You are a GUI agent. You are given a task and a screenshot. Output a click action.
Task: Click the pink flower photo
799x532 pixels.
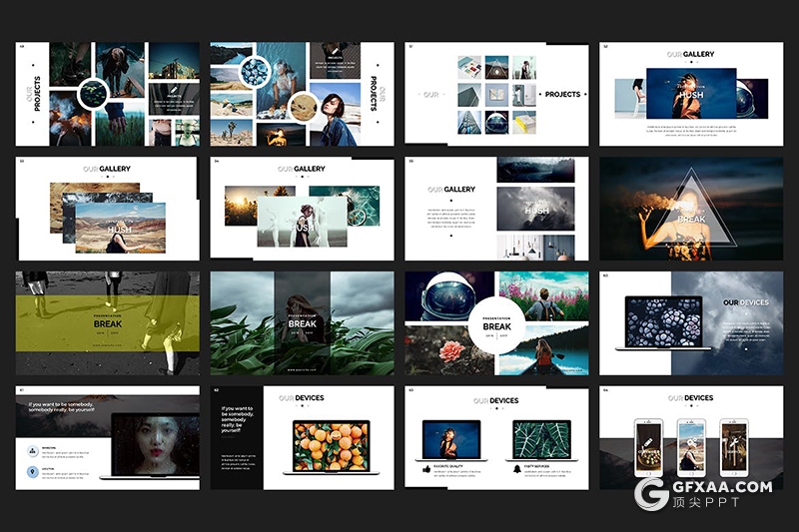pos(449,353)
